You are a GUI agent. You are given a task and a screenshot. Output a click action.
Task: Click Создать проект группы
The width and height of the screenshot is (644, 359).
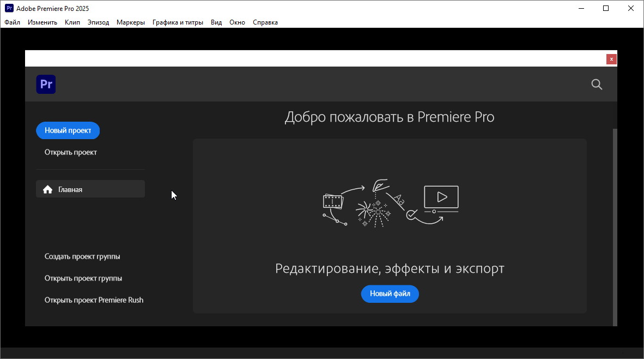point(82,256)
